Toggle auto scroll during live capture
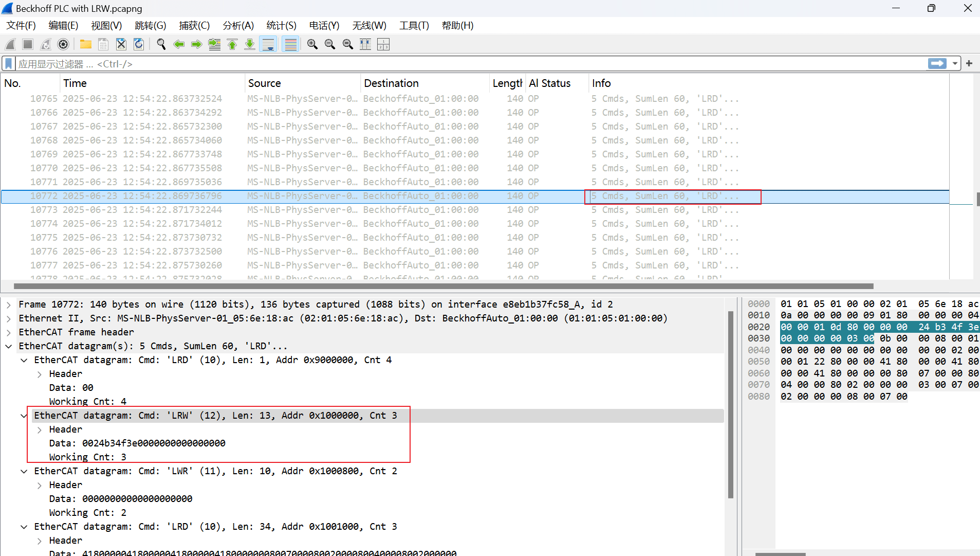Viewport: 980px width, 556px height. 268,45
